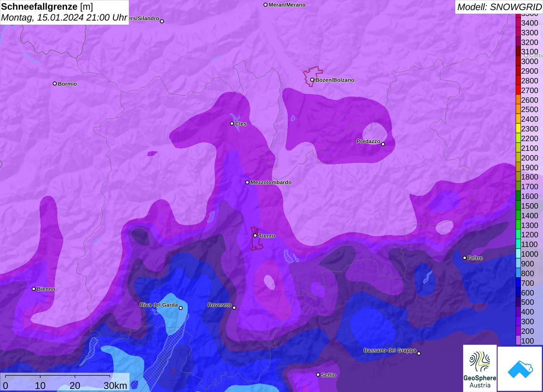Select the Meran/Merano marker dot
Image resolution: width=543 pixels, height=392 pixels.
click(x=265, y=5)
